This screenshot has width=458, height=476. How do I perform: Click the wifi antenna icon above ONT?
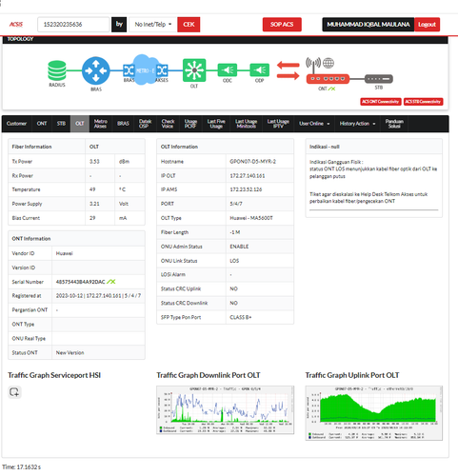click(x=313, y=65)
